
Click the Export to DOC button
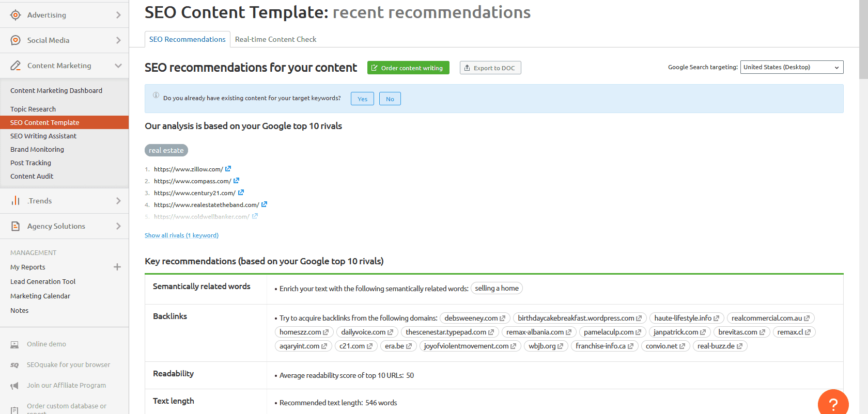click(490, 68)
